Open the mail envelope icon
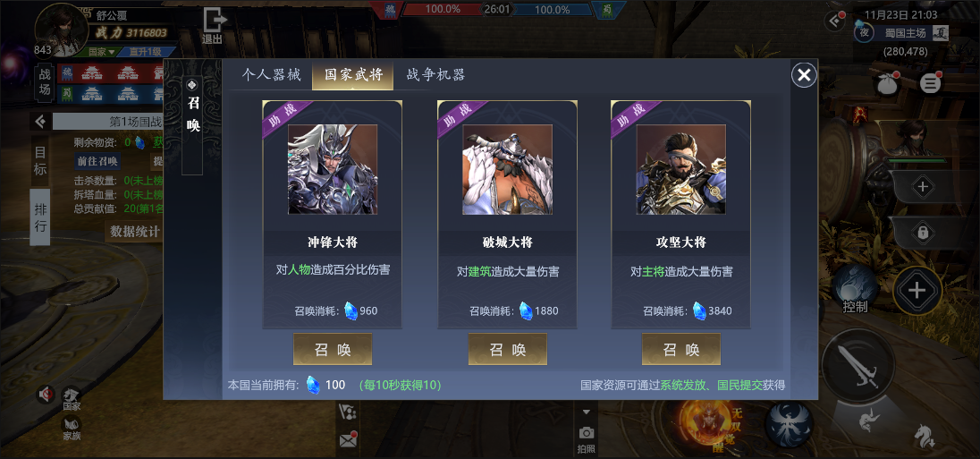The image size is (980, 459). (348, 439)
